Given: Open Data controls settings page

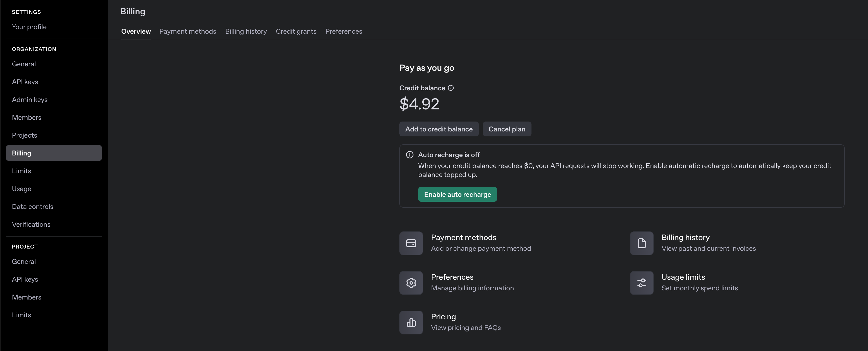Looking at the screenshot, I should click(32, 207).
